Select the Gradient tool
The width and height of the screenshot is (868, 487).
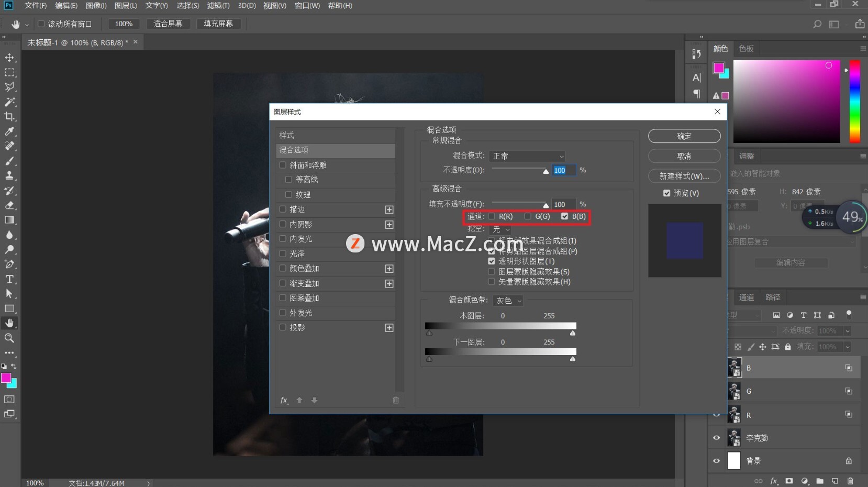click(x=9, y=220)
